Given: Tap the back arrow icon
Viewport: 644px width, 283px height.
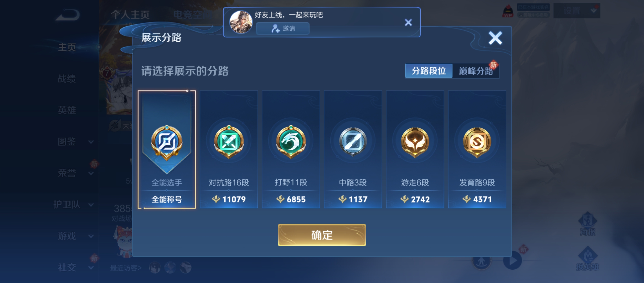Looking at the screenshot, I should (68, 15).
